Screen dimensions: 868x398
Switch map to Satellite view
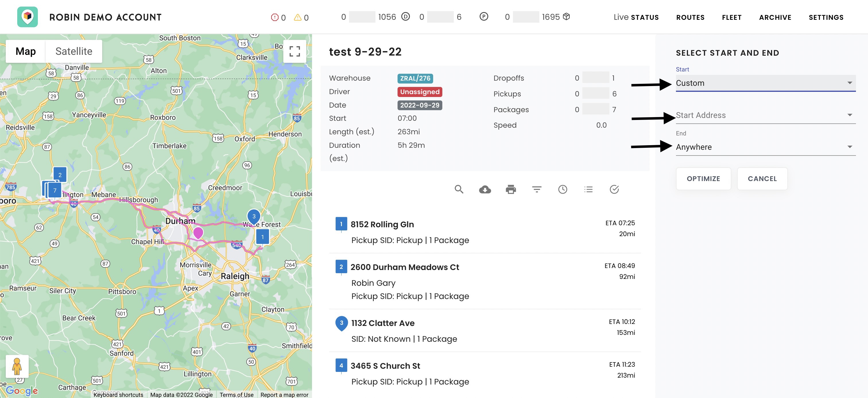[x=73, y=51]
